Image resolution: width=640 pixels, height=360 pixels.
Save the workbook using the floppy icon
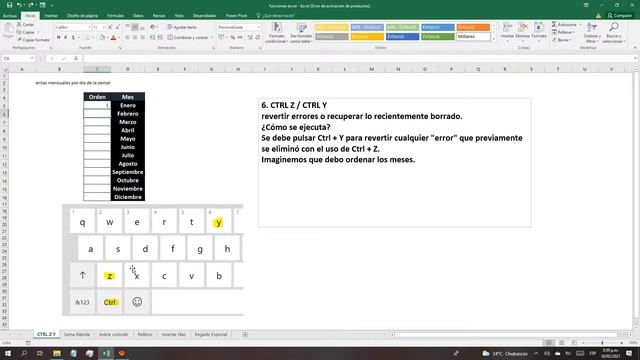click(9, 5)
